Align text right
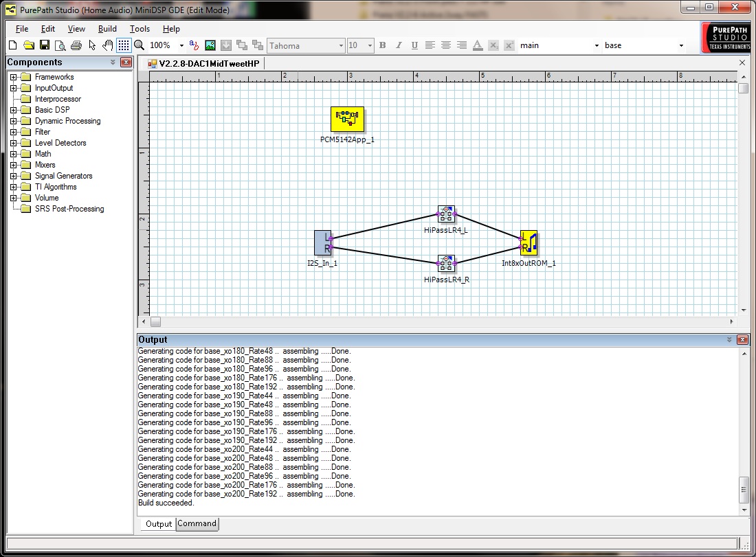 point(462,45)
